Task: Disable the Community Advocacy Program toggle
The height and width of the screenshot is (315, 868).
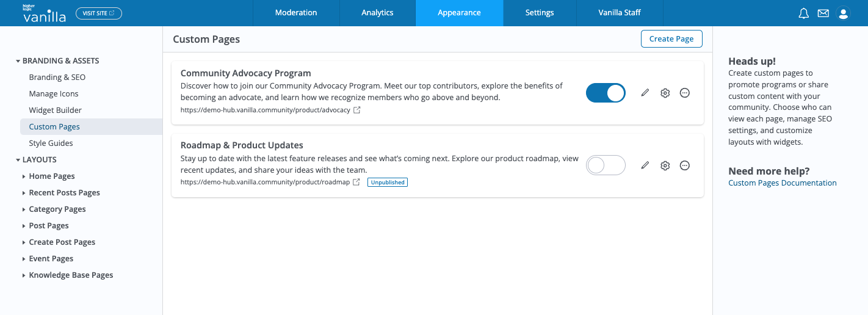Action: point(606,93)
